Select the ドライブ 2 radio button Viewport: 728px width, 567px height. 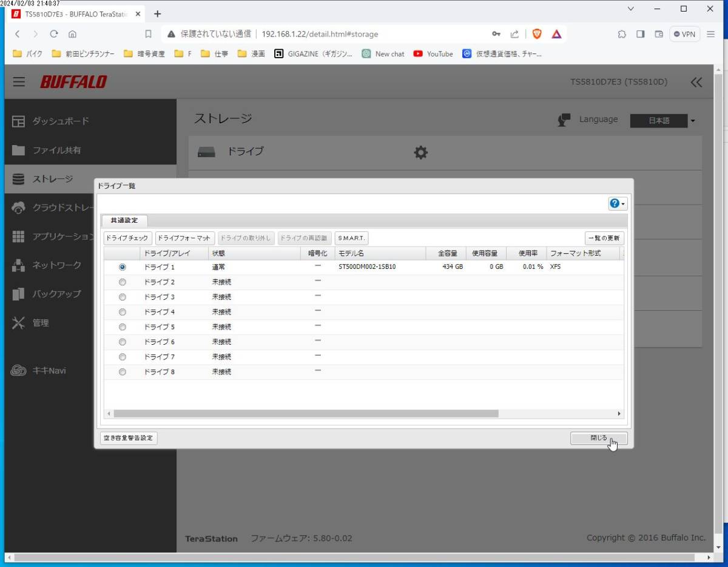click(x=123, y=282)
